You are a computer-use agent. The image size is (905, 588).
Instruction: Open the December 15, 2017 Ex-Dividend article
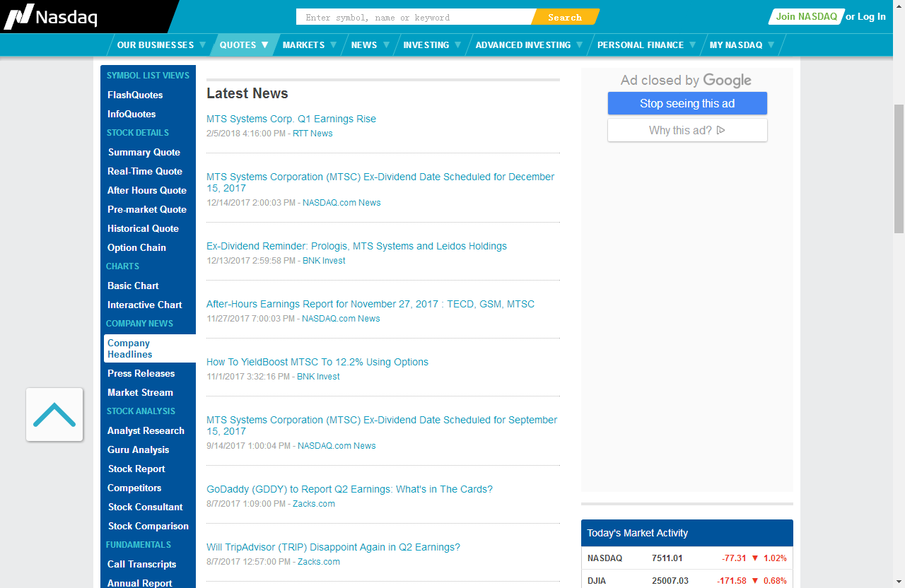[x=380, y=182]
